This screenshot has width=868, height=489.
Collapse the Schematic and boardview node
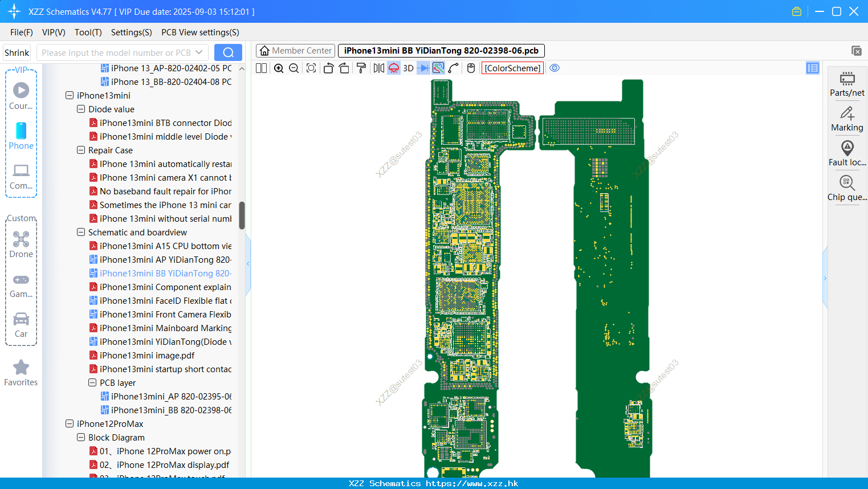(81, 232)
